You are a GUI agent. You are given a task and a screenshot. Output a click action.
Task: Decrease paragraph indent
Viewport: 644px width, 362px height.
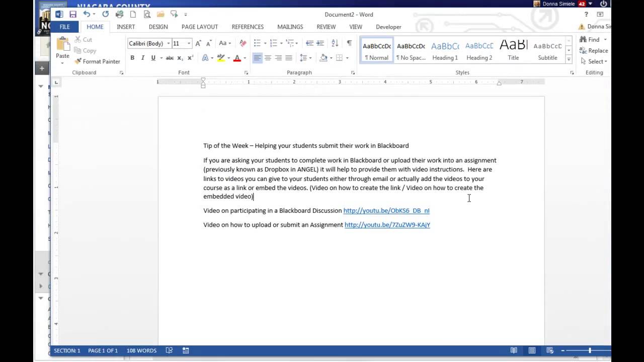click(x=309, y=43)
